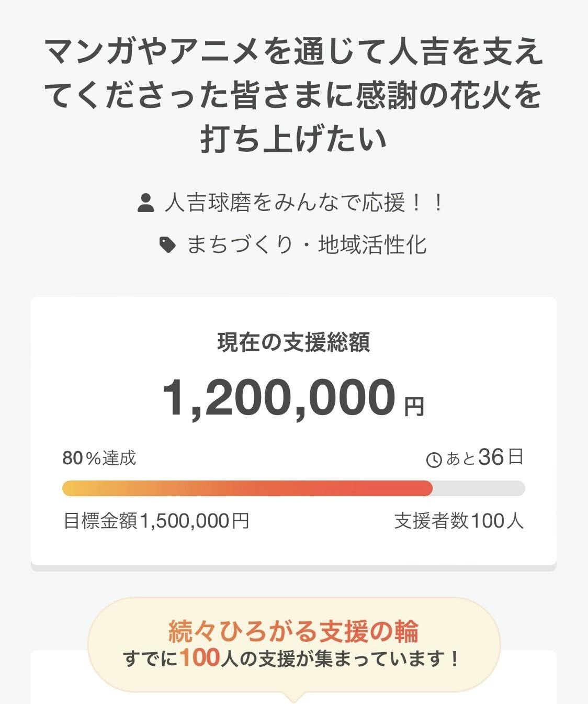Click the 支援者数100人 supporter count

point(459,521)
